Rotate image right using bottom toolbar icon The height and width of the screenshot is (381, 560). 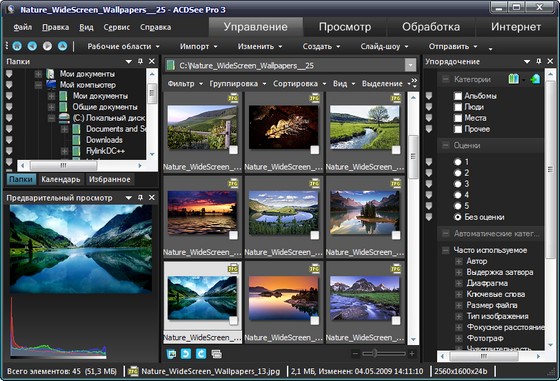point(201,354)
